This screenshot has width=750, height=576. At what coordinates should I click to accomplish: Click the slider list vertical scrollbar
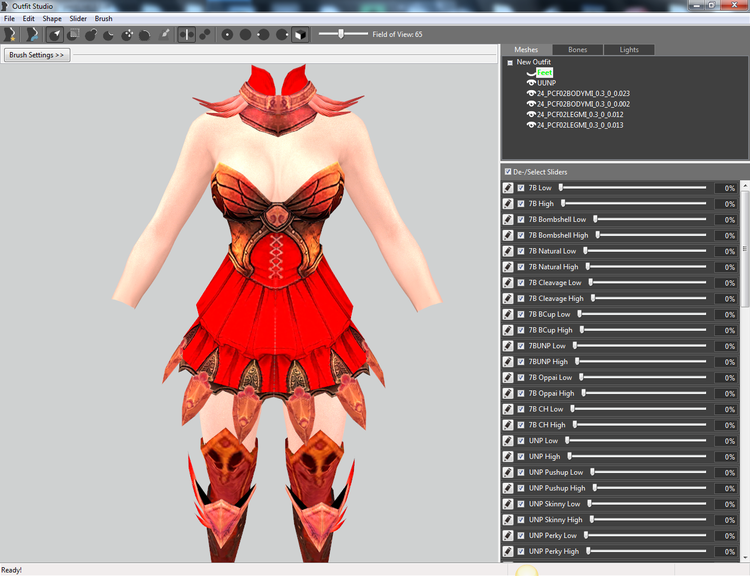745,371
